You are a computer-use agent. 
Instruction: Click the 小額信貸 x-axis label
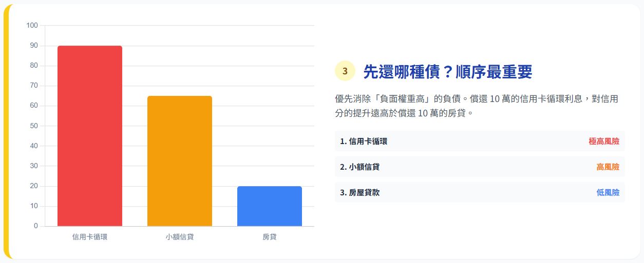pos(180,237)
